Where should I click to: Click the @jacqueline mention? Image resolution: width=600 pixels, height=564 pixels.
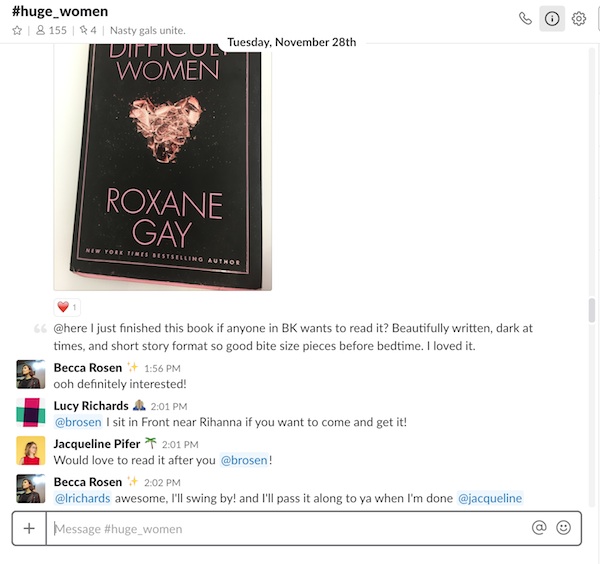pyautogui.click(x=490, y=498)
